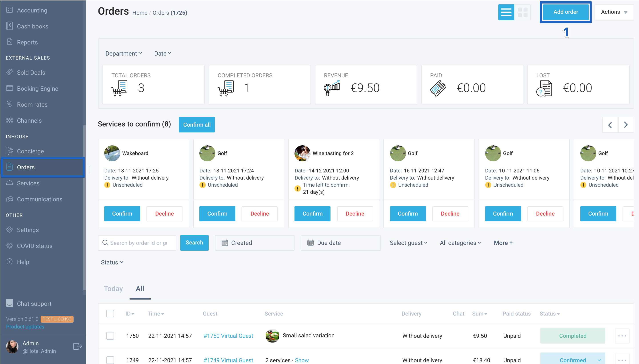Open the Select guest dropdown
Viewport: 639px width, 364px height.
409,243
